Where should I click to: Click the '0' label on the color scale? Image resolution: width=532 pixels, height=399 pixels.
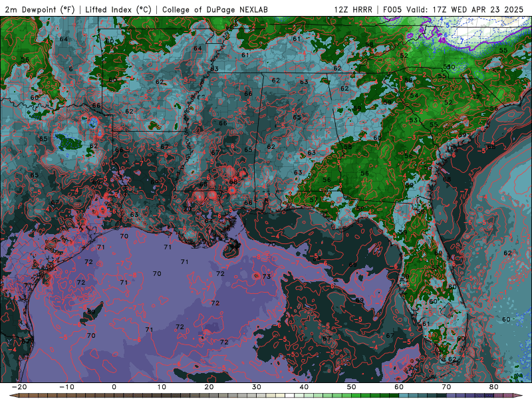point(114,387)
